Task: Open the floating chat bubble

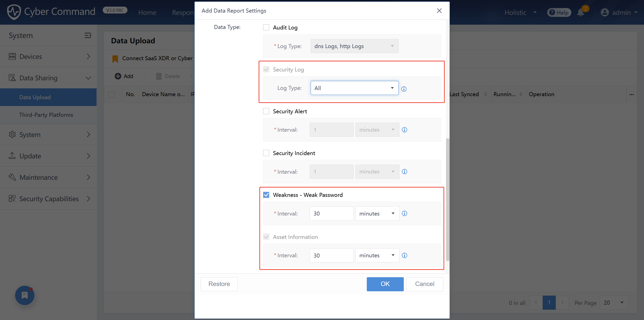Action: click(x=24, y=295)
